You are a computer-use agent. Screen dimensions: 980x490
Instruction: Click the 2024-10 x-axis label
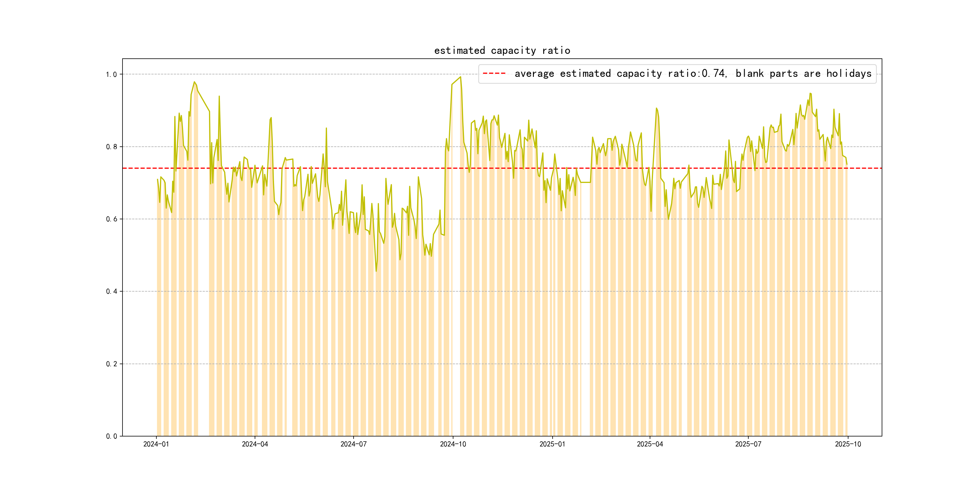(x=453, y=444)
